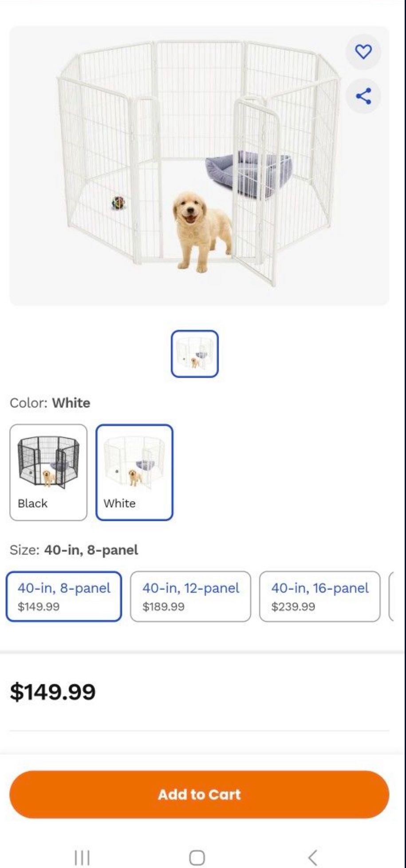The image size is (406, 868).
Task: Tap the "Color: White" label
Action: [50, 403]
